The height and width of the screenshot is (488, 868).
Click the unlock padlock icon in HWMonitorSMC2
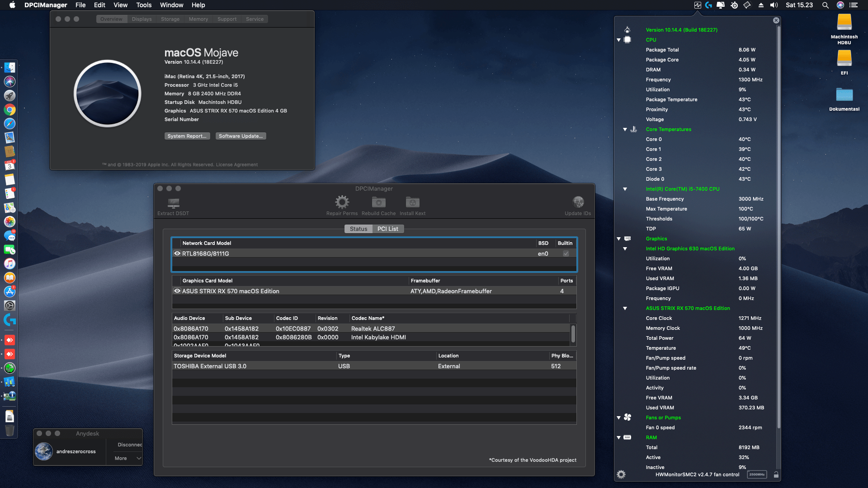pyautogui.click(x=776, y=474)
